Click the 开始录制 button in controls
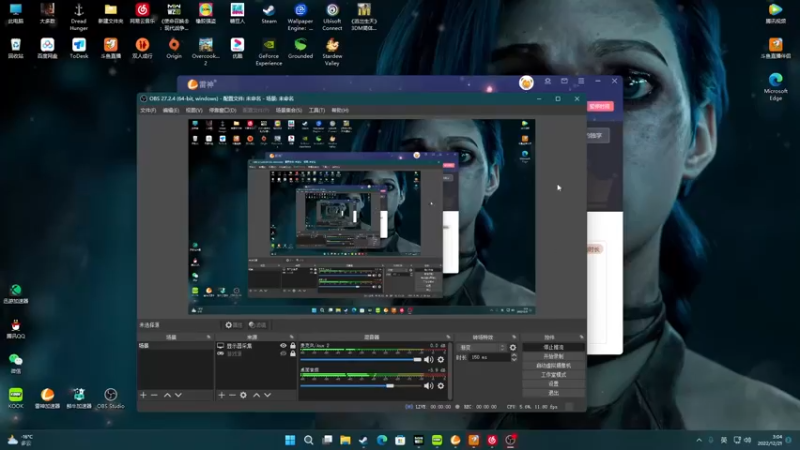 point(554,356)
